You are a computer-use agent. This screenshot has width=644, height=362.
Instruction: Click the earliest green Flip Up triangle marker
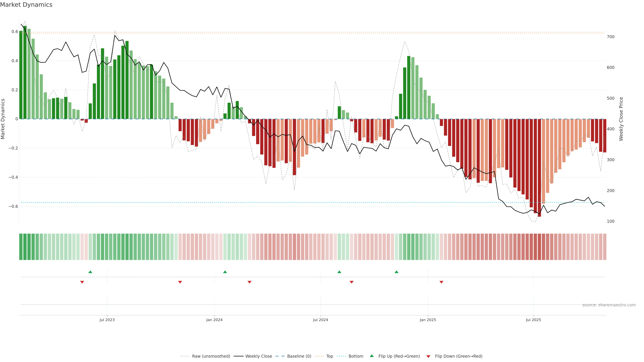[90, 272]
